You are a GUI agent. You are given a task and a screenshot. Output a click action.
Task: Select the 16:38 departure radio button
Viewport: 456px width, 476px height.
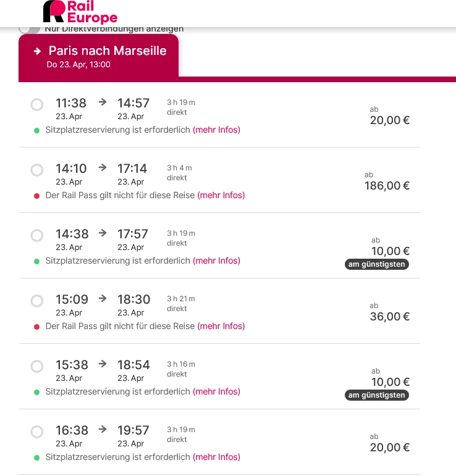[37, 431]
